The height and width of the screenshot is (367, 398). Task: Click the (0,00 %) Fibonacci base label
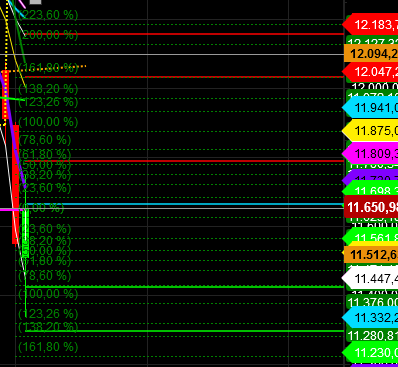click(x=42, y=208)
